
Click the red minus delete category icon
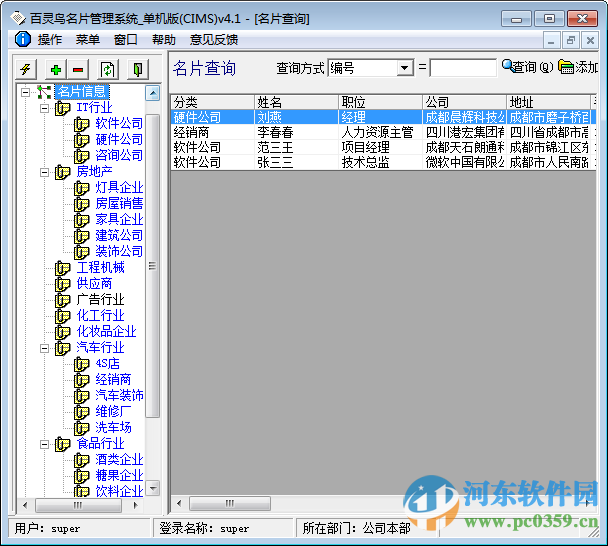(x=78, y=70)
